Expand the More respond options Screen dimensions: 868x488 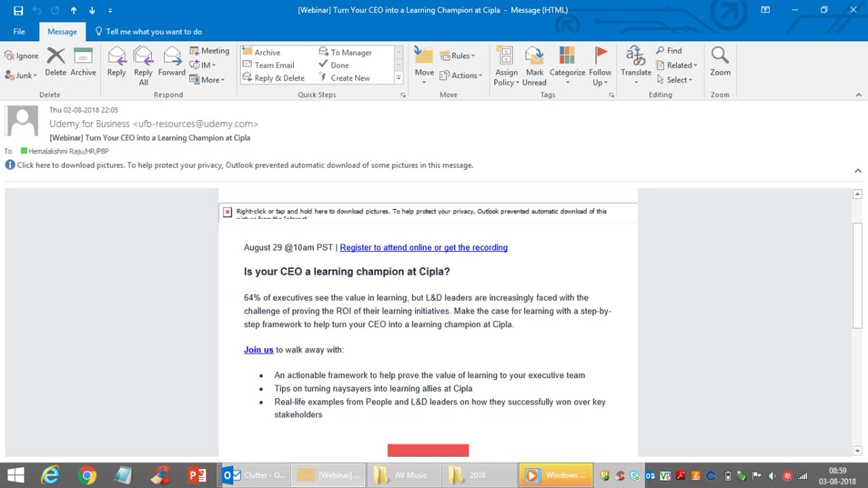(208, 80)
